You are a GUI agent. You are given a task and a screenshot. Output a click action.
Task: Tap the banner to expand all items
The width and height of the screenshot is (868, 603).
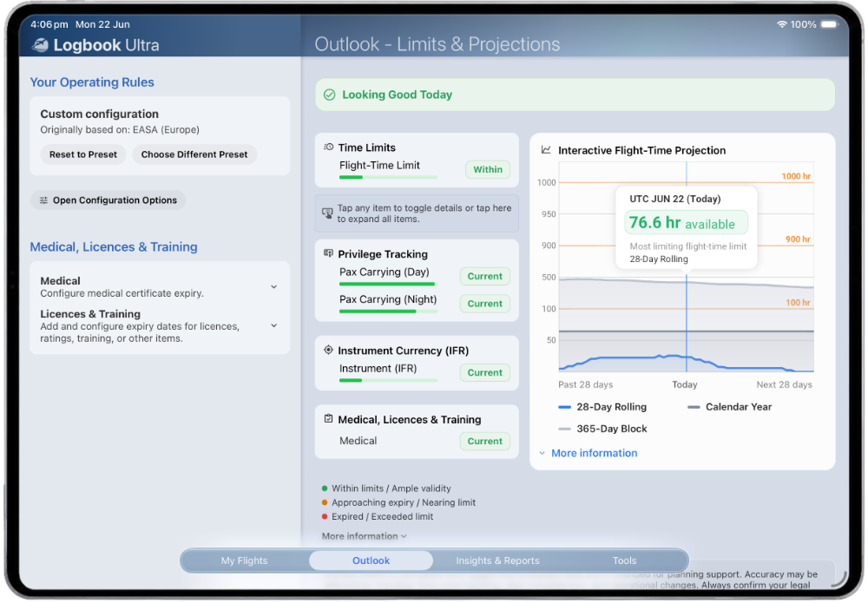pyautogui.click(x=417, y=213)
